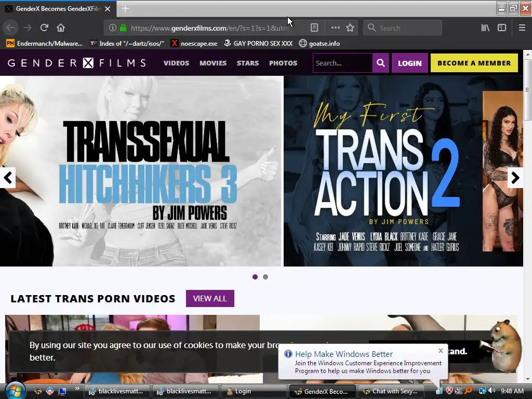Click the 9:48 AM taskbar clock
Screen dimensions: 532x399
(x=512, y=391)
